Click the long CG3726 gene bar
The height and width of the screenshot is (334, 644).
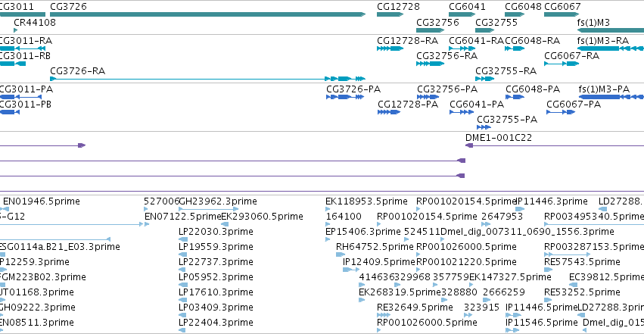207,14
